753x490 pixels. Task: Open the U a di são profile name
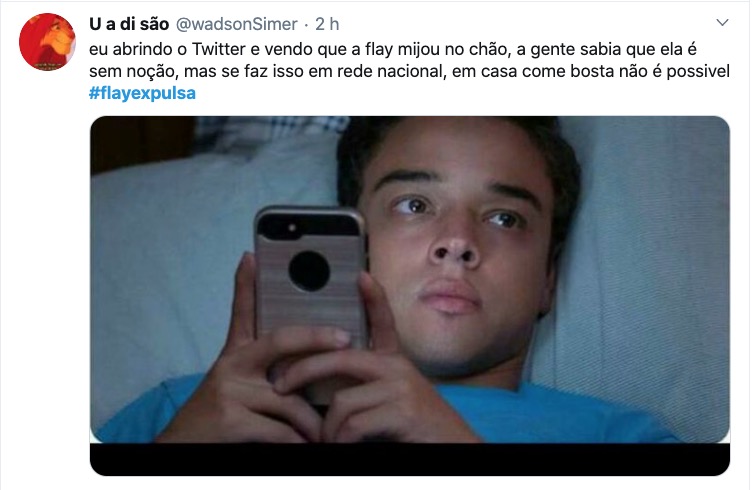[129, 24]
